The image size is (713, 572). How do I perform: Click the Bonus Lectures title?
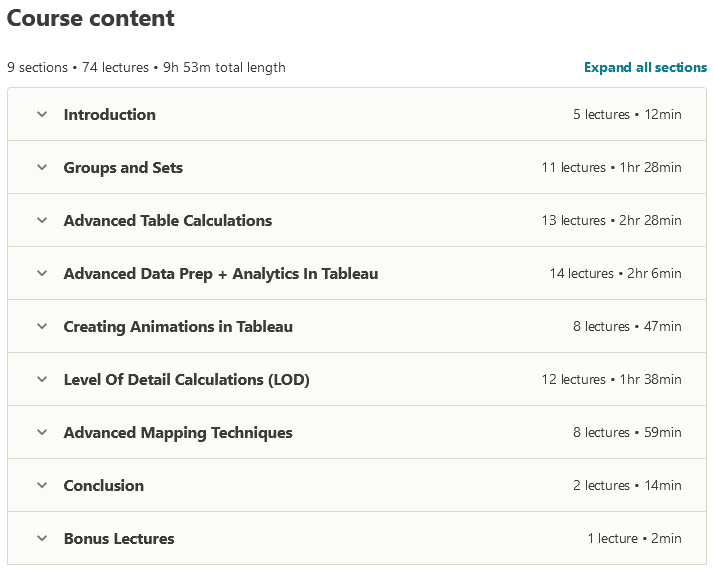tap(119, 538)
